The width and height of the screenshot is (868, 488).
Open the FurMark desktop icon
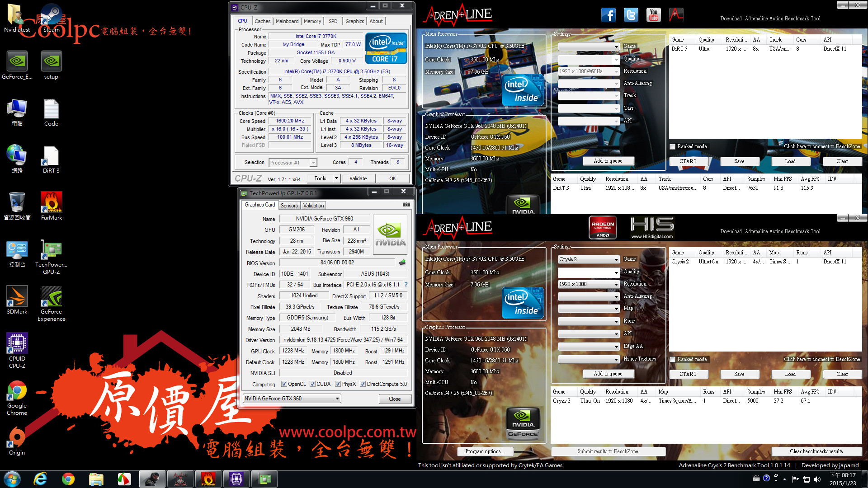click(x=52, y=206)
